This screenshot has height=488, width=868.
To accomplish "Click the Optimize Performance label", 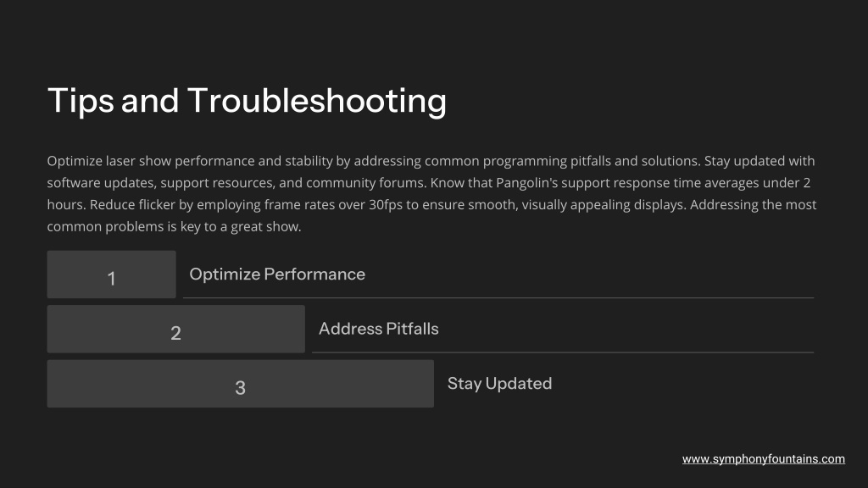I will (x=277, y=274).
